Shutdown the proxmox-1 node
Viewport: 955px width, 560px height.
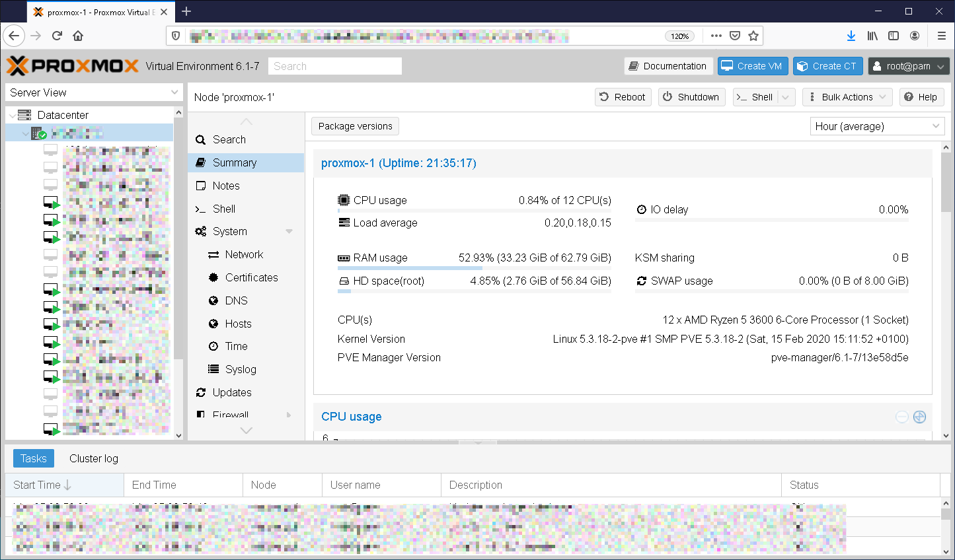coord(691,97)
